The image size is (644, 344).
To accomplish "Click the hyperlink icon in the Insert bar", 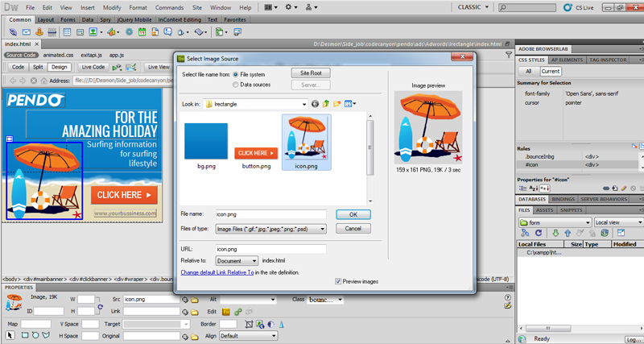I will [x=13, y=32].
